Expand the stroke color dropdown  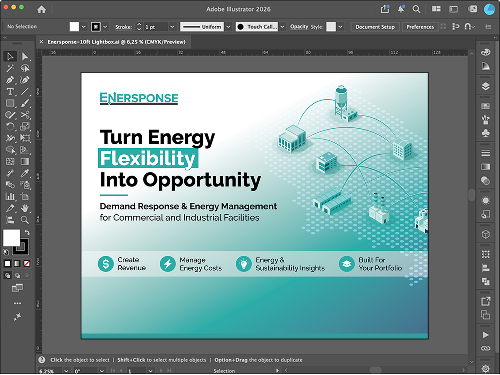point(105,27)
